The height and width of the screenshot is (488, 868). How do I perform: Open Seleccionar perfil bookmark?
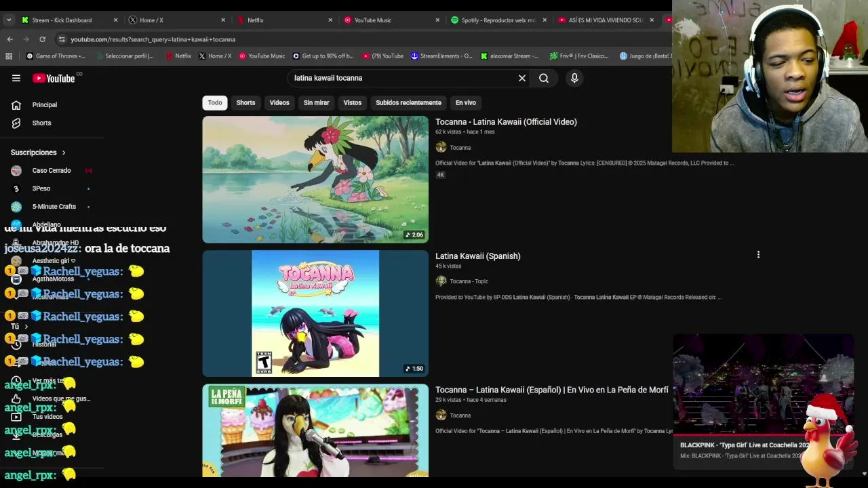click(x=124, y=56)
